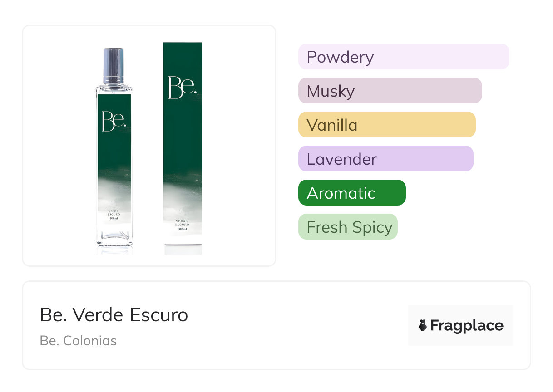Open the Be. Verde Escuro title

pyautogui.click(x=114, y=314)
